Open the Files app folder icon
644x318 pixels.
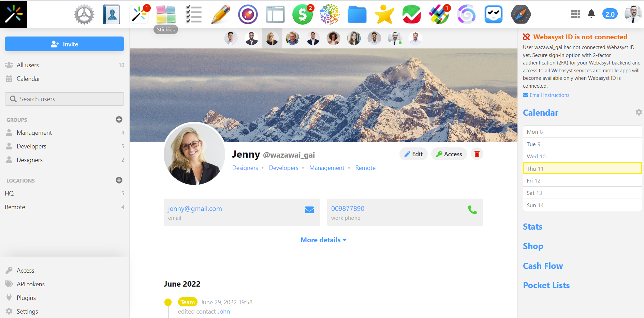pyautogui.click(x=357, y=14)
